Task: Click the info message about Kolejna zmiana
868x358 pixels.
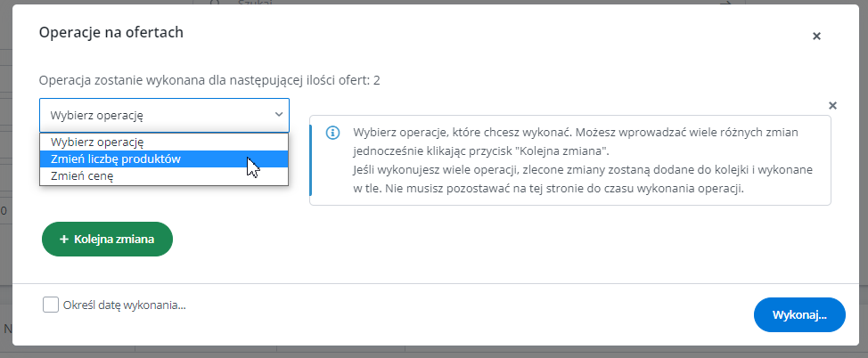Action: tap(570, 160)
